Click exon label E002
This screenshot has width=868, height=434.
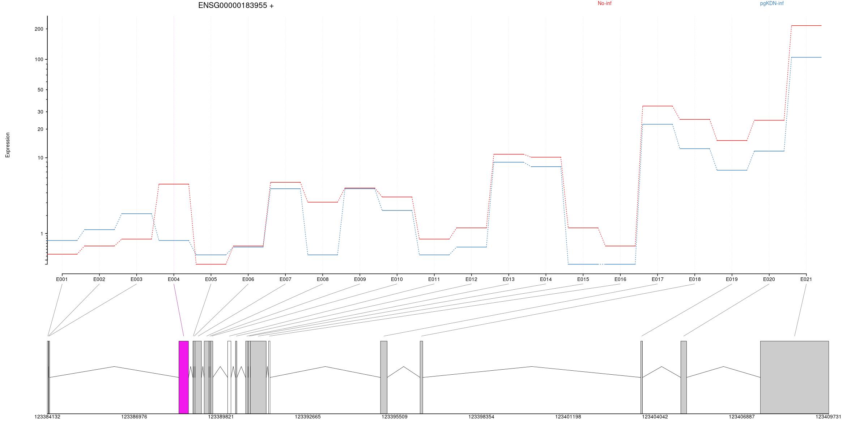(99, 279)
